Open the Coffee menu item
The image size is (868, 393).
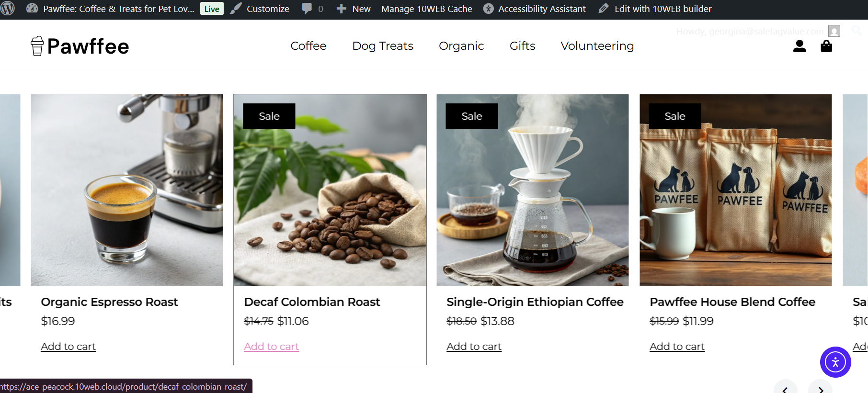pyautogui.click(x=308, y=46)
